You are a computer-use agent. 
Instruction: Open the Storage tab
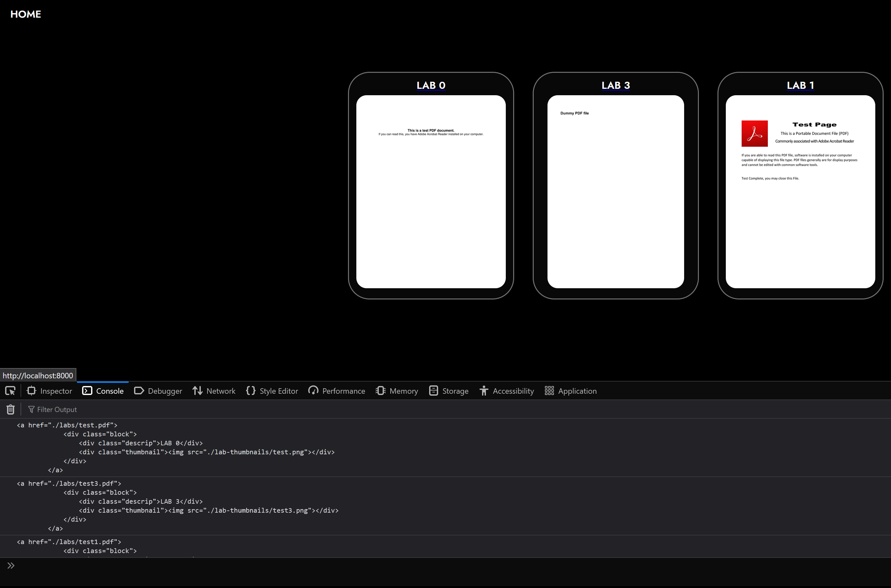pyautogui.click(x=449, y=391)
